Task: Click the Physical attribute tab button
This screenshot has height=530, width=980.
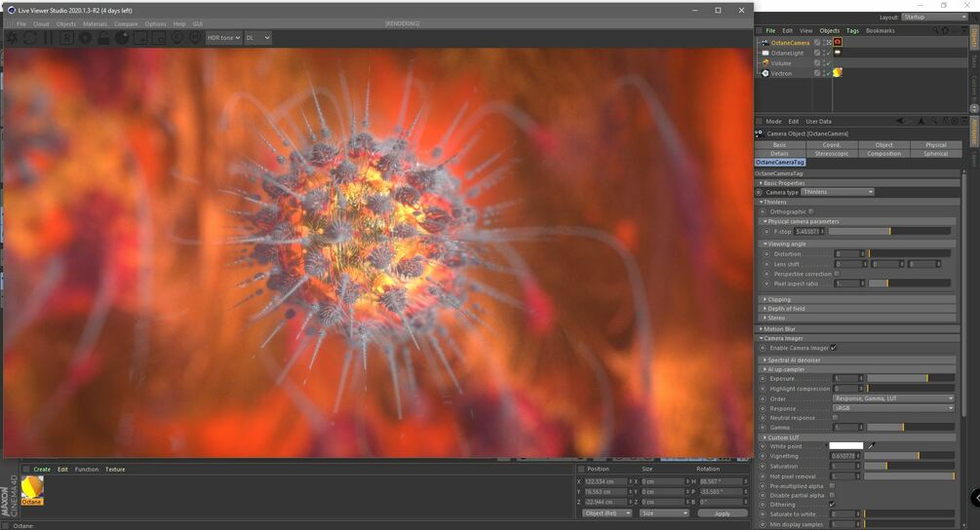Action: (x=935, y=145)
